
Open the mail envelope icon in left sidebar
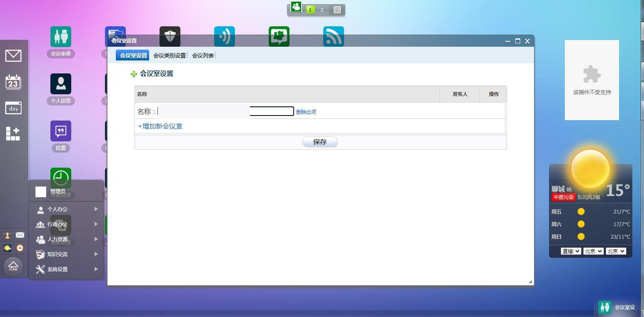pos(13,55)
